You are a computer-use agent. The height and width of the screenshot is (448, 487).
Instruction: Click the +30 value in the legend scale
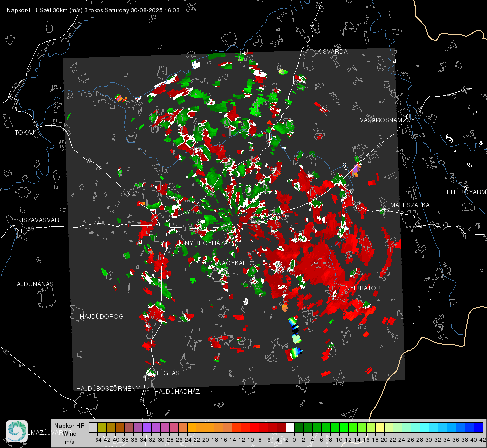click(x=429, y=440)
